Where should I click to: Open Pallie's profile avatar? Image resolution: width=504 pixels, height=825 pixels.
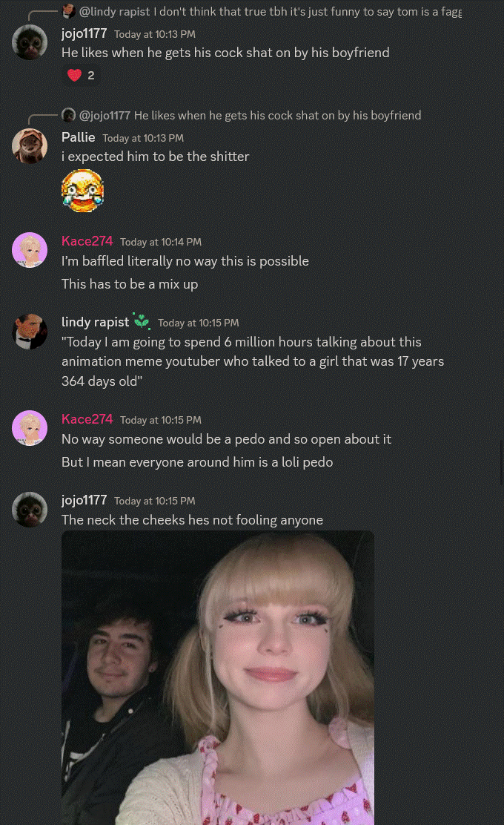click(x=30, y=146)
